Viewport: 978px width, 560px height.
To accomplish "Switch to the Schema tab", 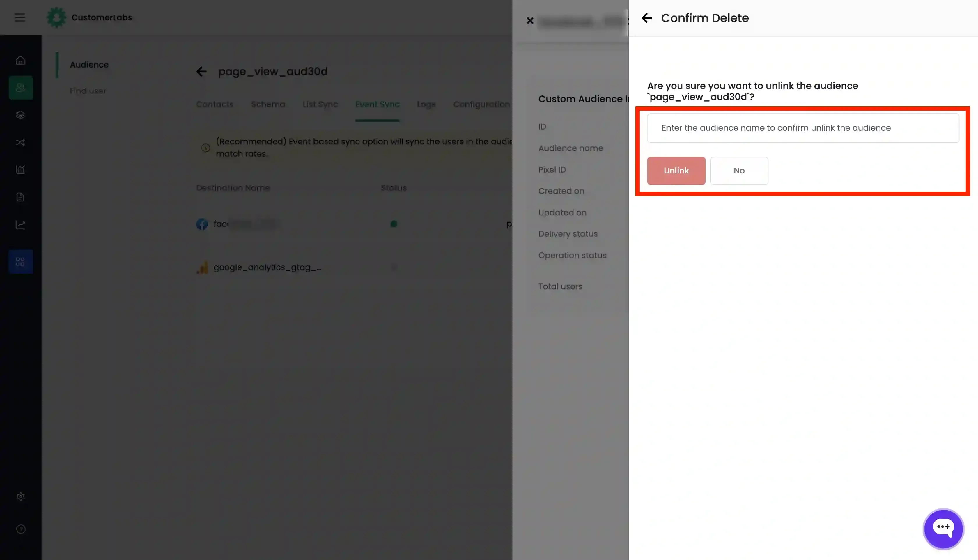I will (x=268, y=104).
